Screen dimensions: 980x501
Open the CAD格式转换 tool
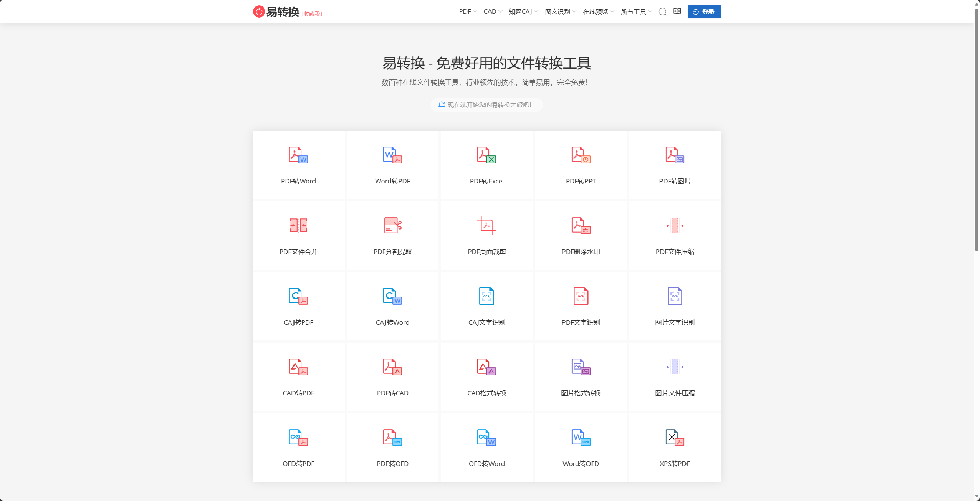coord(486,376)
